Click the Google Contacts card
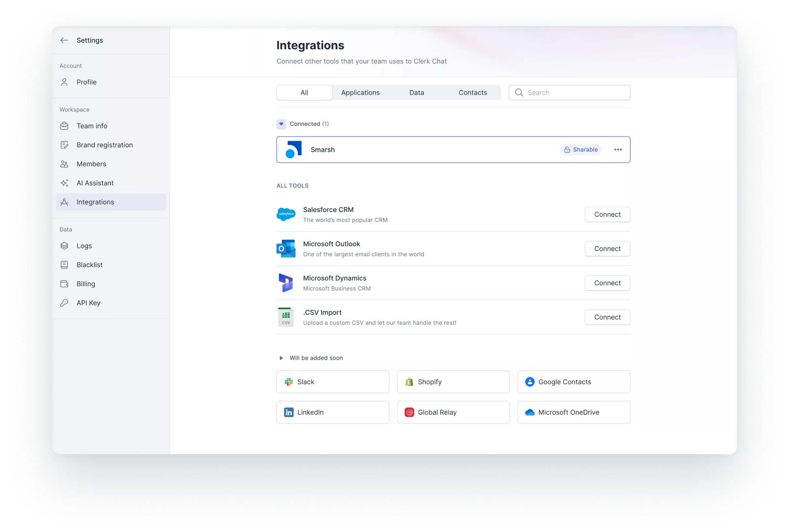This screenshot has height=532, width=789. (574, 382)
